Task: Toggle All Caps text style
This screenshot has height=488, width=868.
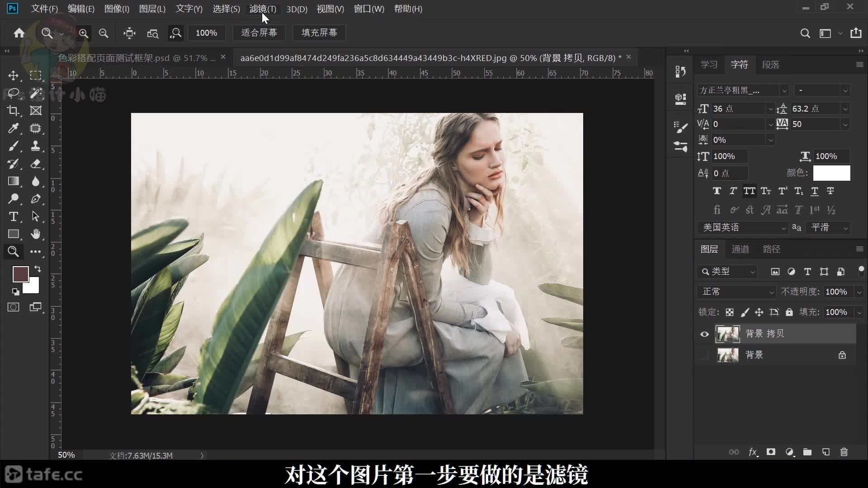Action: 749,191
